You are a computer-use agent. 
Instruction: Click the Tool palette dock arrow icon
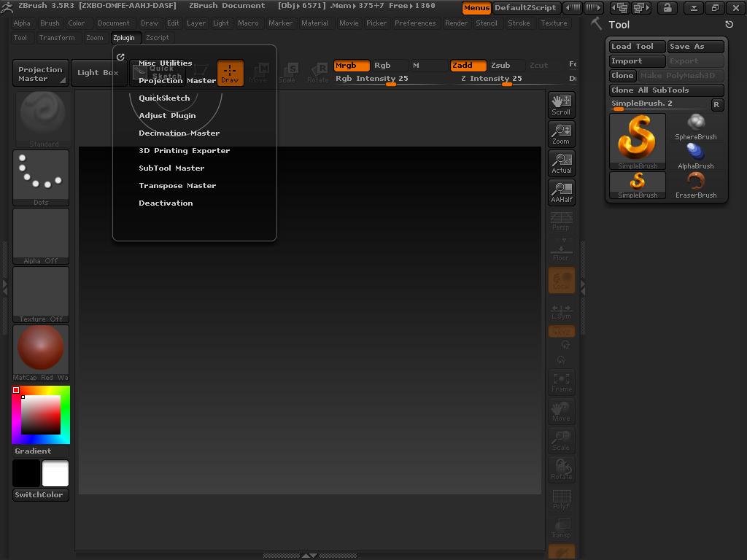click(x=729, y=24)
